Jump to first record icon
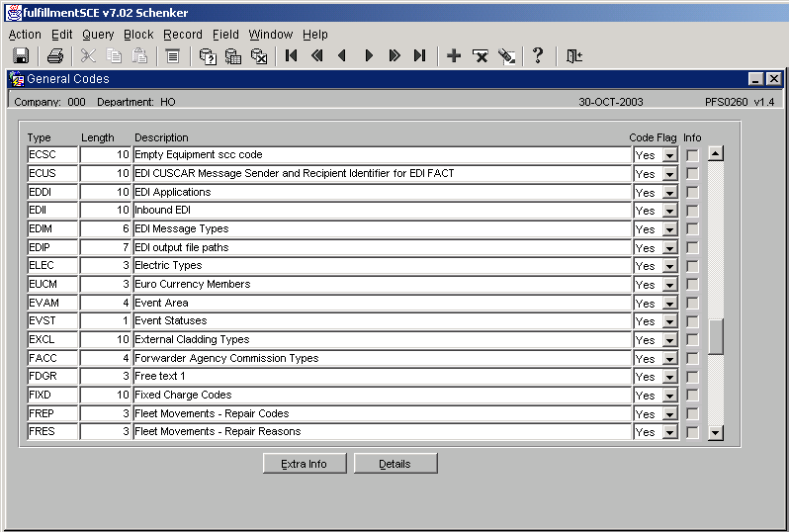Image resolution: width=789 pixels, height=532 pixels. point(292,55)
